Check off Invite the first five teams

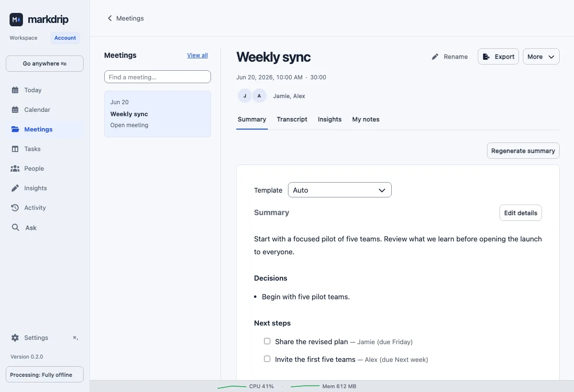tap(267, 359)
